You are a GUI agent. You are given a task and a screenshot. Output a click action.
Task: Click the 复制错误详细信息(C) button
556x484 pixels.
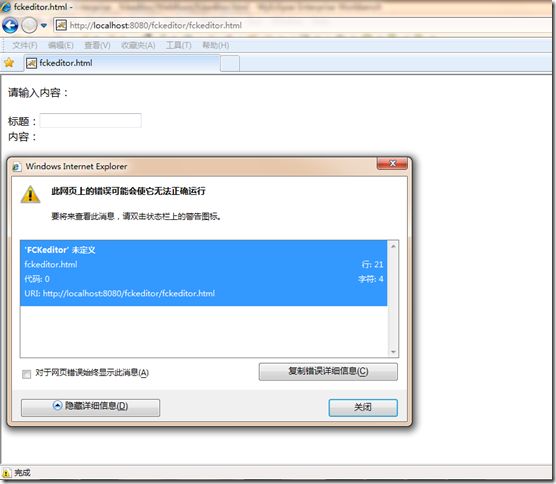click(x=328, y=372)
